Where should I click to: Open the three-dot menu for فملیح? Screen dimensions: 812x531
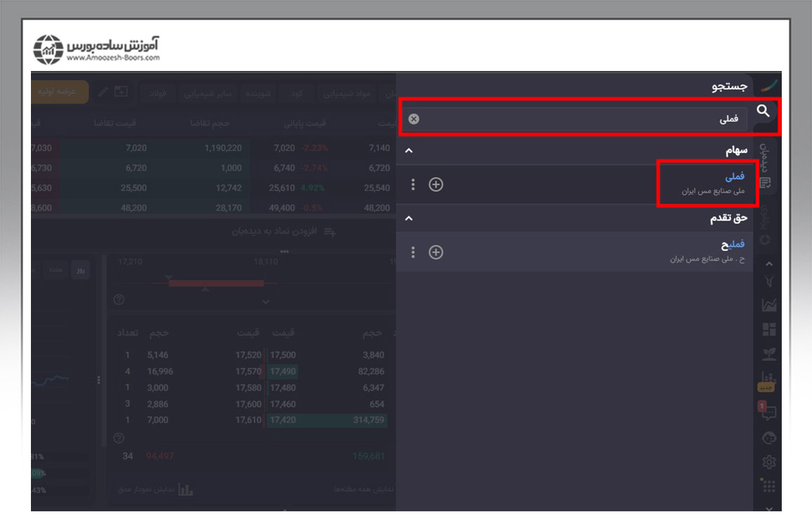413,252
